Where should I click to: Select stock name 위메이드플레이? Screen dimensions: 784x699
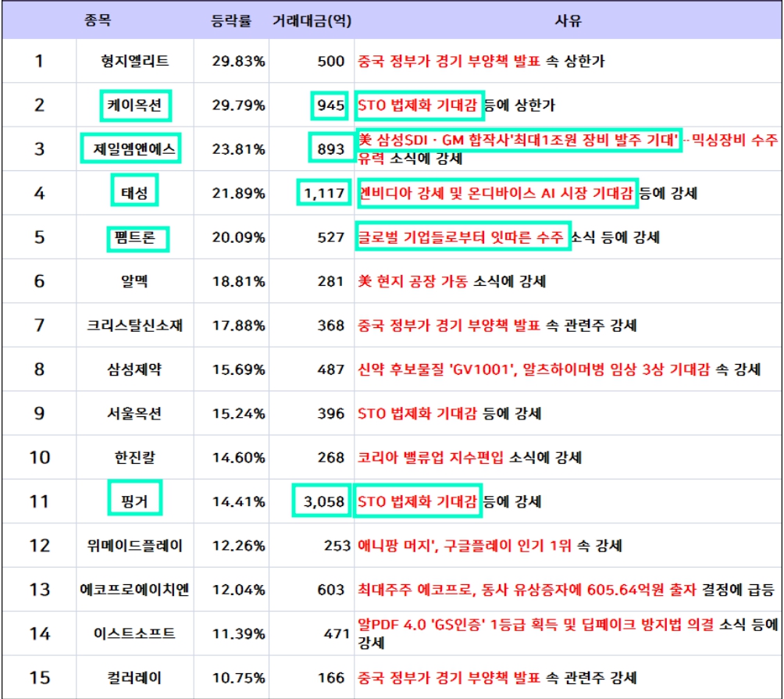click(x=135, y=545)
